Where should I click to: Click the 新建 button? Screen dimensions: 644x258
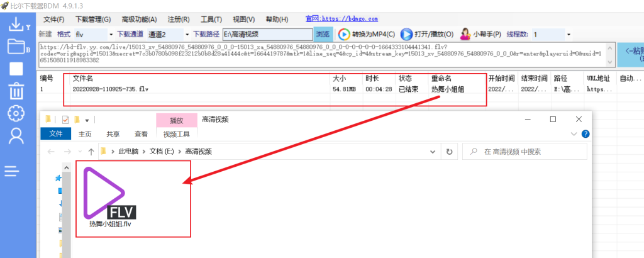(x=45, y=34)
